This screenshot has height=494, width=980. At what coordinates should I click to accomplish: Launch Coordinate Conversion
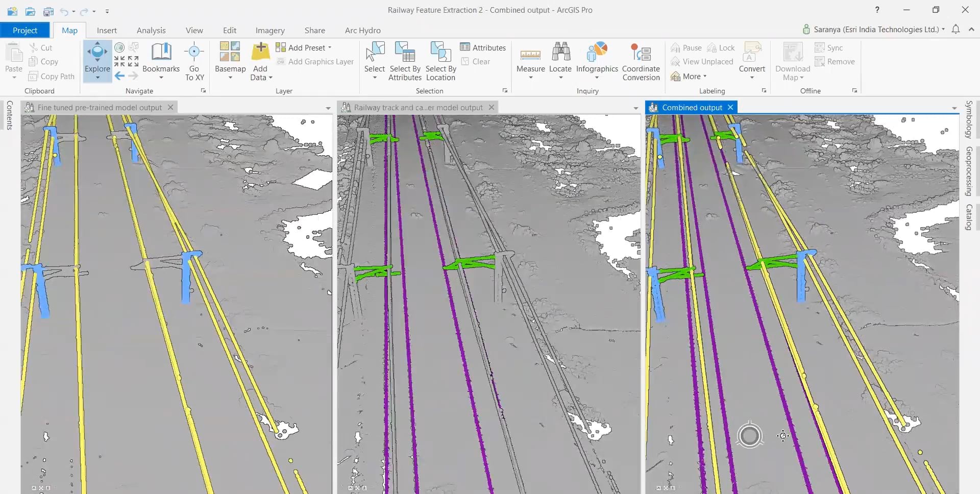[x=641, y=60]
